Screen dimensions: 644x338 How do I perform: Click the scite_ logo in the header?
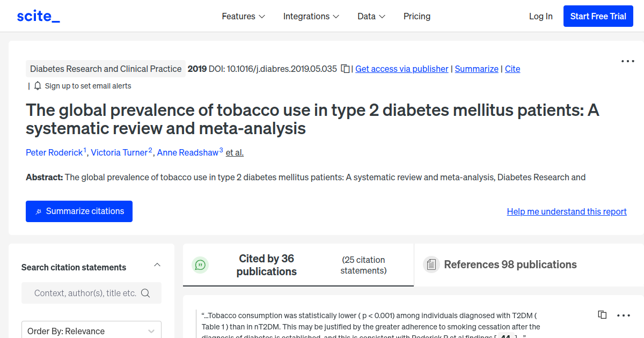(38, 16)
